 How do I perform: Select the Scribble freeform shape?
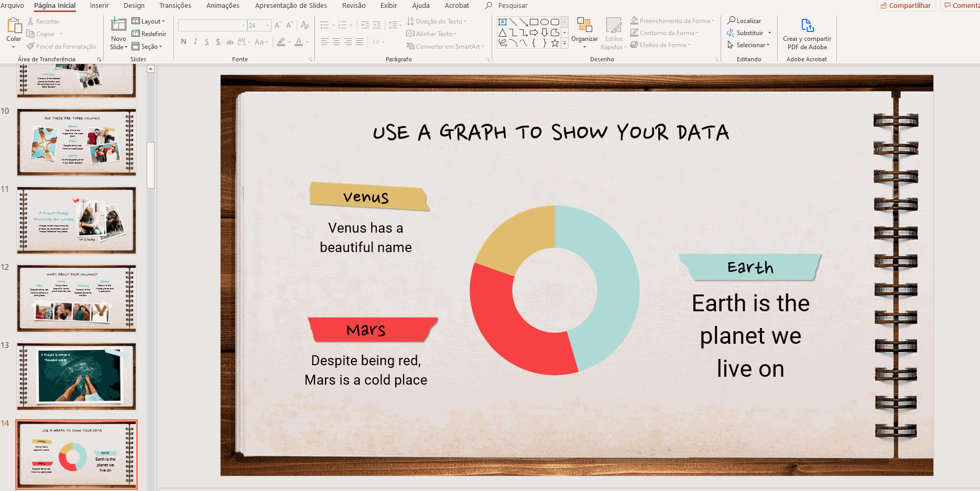click(503, 43)
